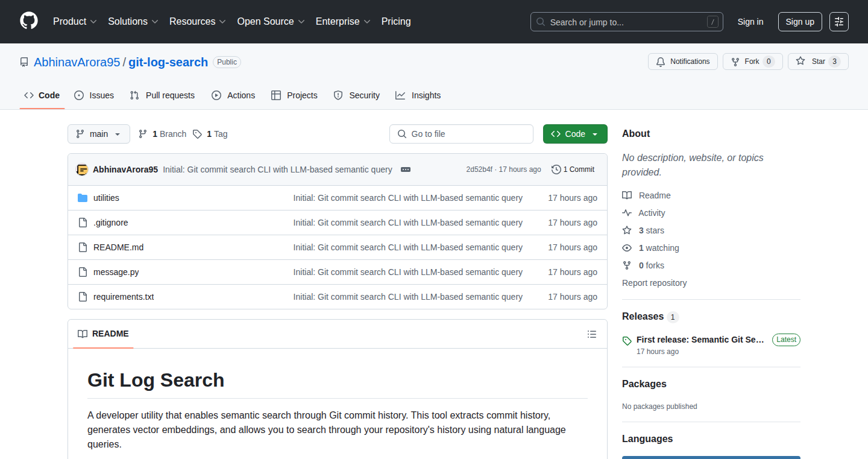Open the .gitignore file
This screenshot has height=459, width=868.
[x=111, y=223]
